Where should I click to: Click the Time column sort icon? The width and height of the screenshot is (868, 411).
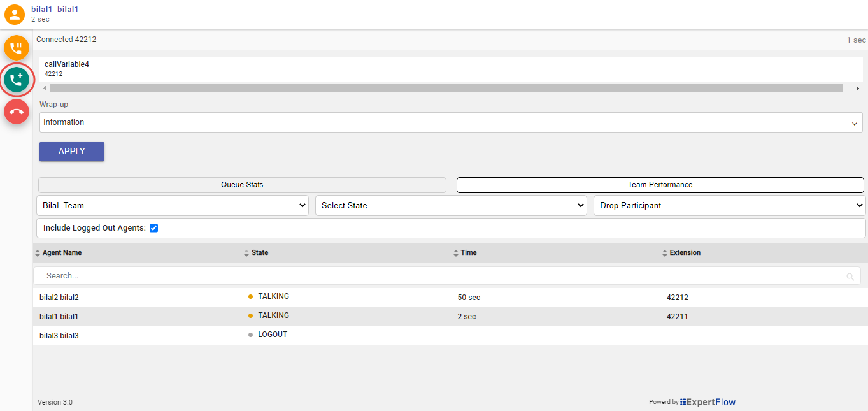[456, 253]
